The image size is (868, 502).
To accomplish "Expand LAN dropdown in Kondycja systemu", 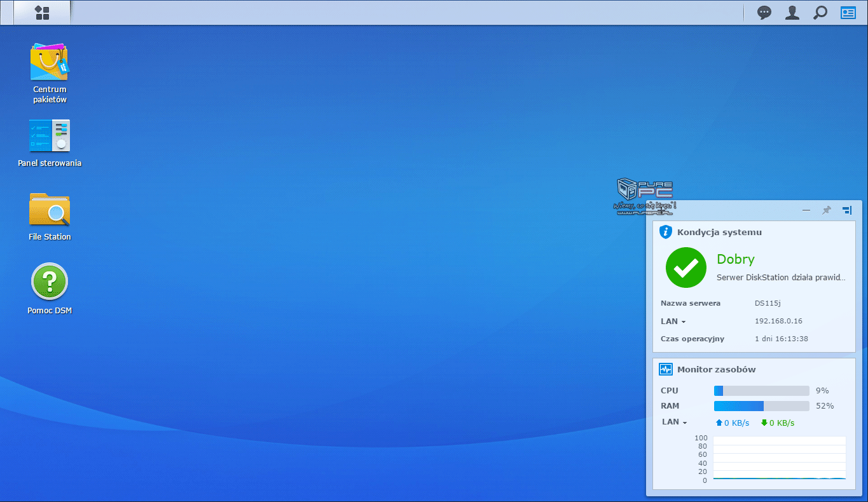I will 673,322.
